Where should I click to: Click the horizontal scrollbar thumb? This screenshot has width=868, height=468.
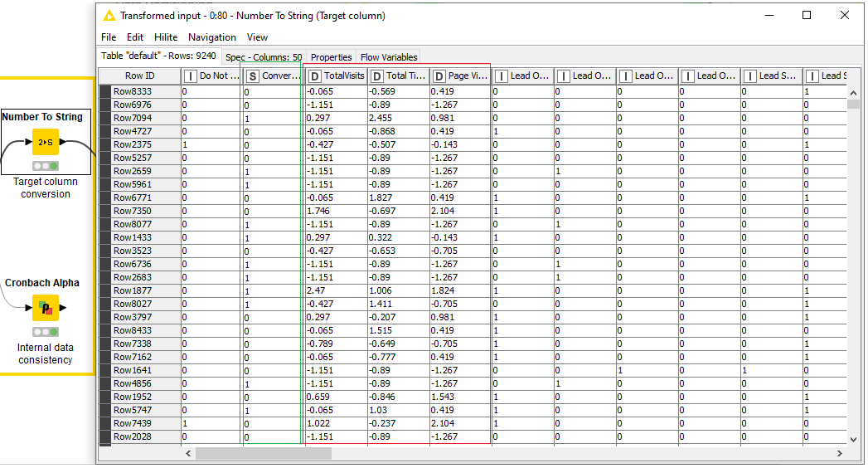coord(264,453)
